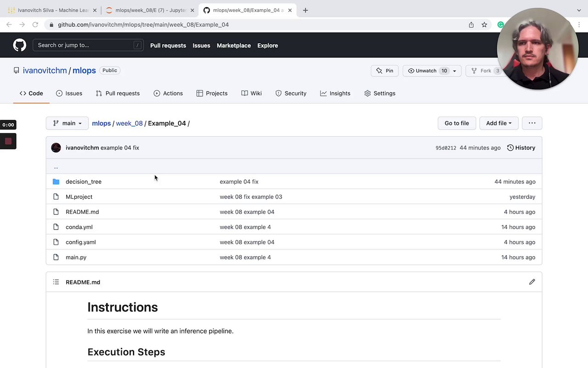Open the decision_tree folder
The width and height of the screenshot is (588, 368).
coord(84,182)
